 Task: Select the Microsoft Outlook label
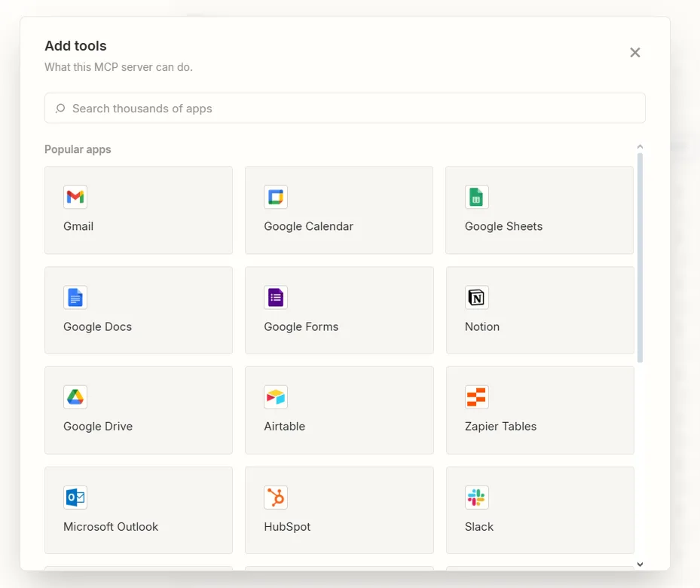point(111,527)
